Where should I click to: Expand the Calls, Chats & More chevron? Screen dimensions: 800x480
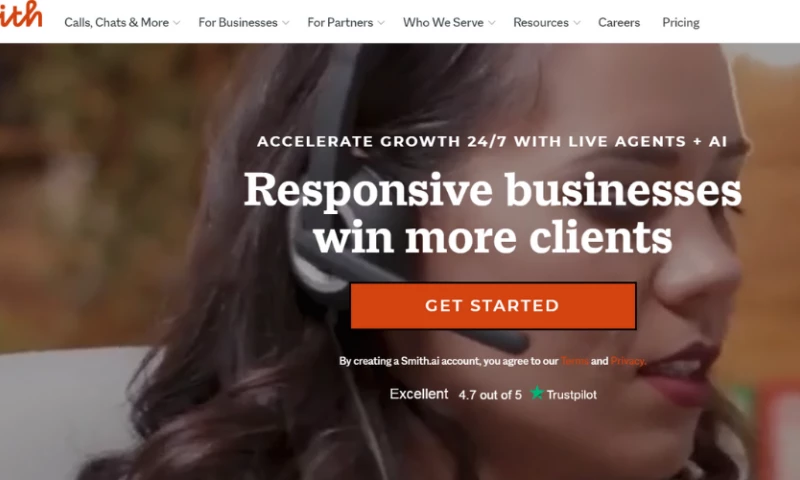point(177,23)
